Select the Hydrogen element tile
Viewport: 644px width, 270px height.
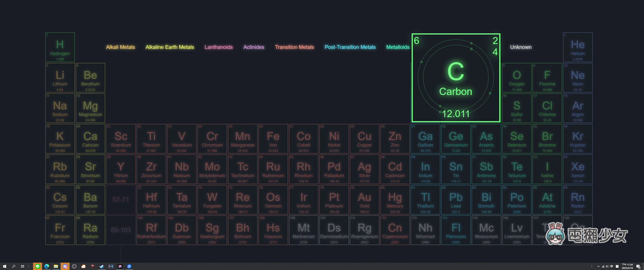60,47
